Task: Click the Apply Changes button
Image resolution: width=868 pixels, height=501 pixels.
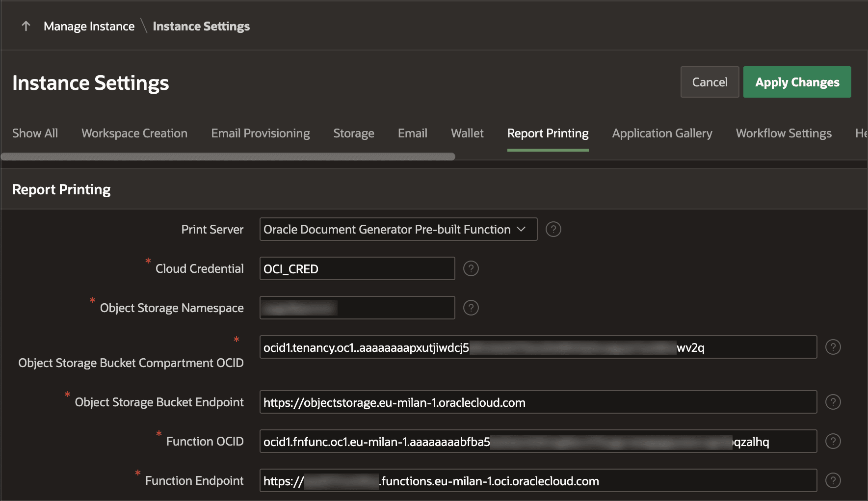Action: tap(797, 82)
